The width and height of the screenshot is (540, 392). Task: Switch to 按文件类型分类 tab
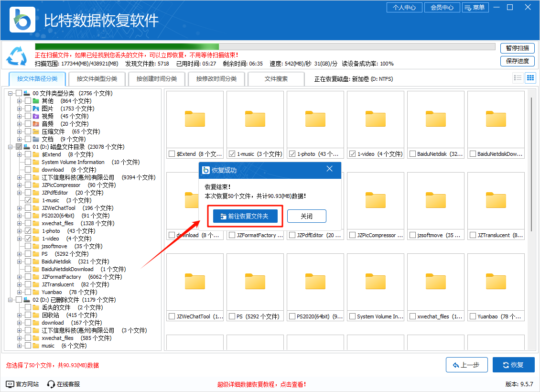[97, 79]
